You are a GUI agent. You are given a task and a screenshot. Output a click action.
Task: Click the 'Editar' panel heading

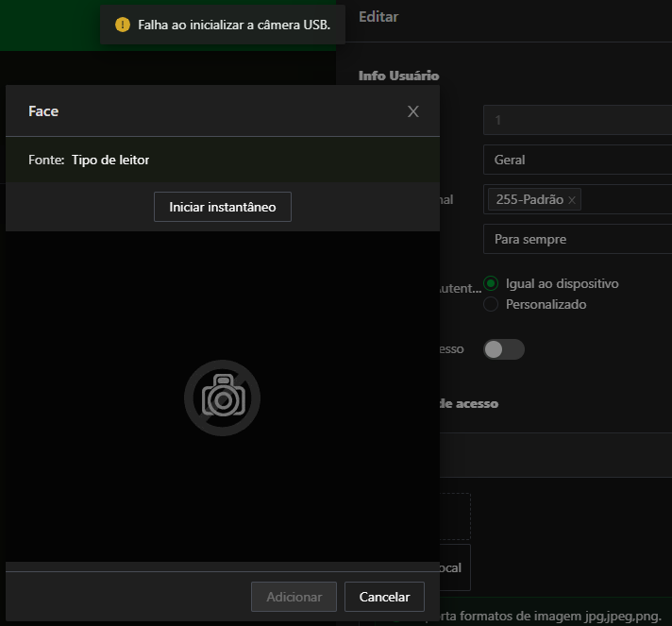click(x=378, y=17)
